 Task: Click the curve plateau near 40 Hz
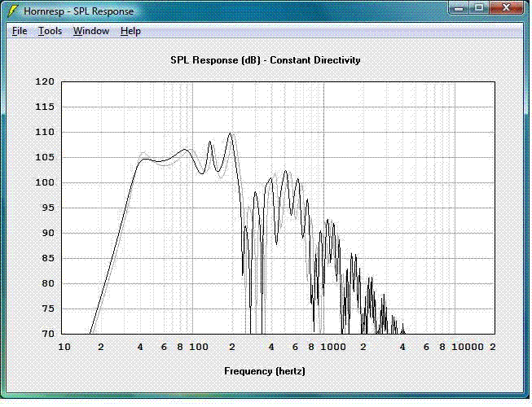(144, 159)
